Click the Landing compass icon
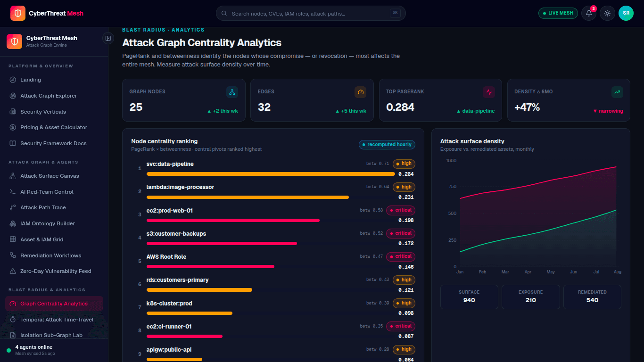644x362 pixels. coord(13,80)
